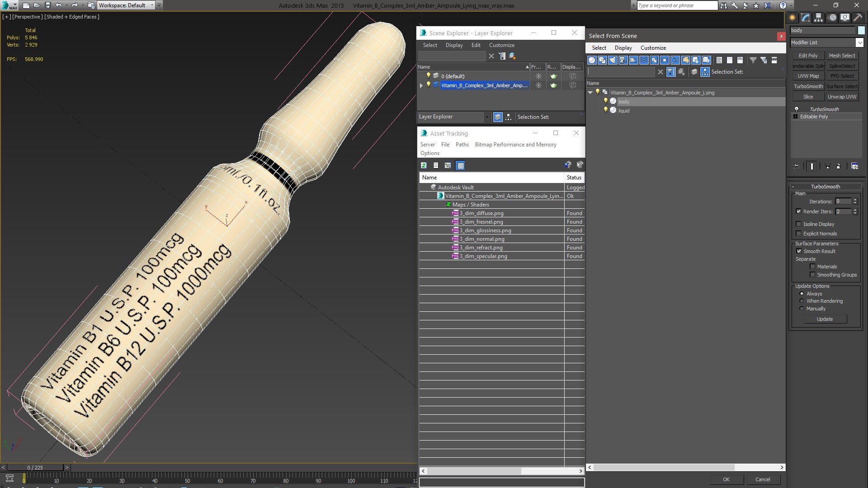Toggle visibility bulb of liquid object

click(606, 110)
